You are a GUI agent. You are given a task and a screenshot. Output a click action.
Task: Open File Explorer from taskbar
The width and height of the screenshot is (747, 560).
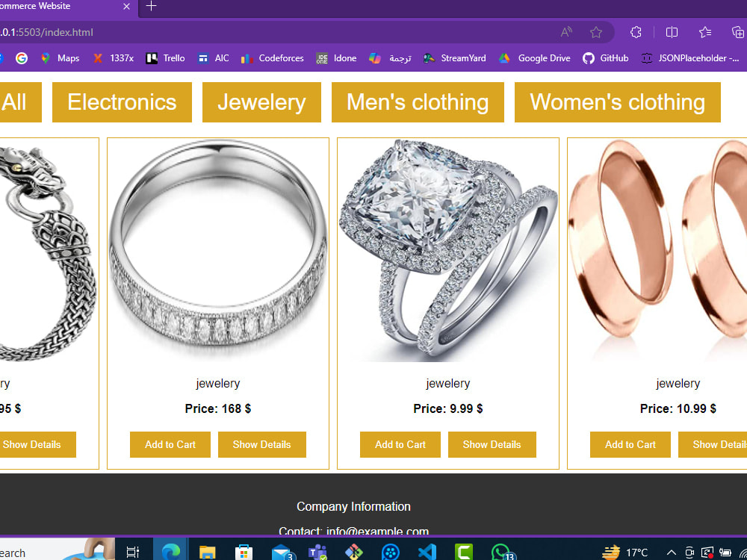(207, 552)
